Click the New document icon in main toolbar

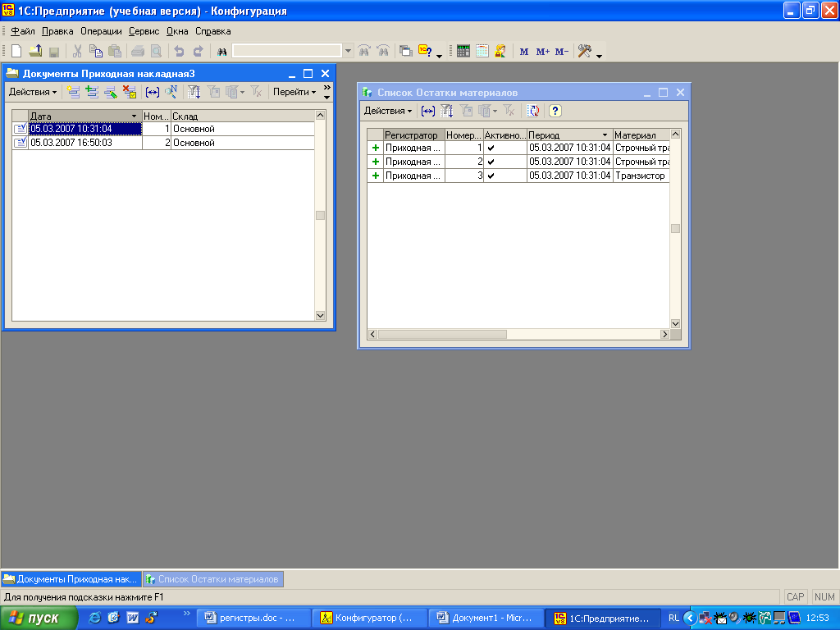pos(16,51)
